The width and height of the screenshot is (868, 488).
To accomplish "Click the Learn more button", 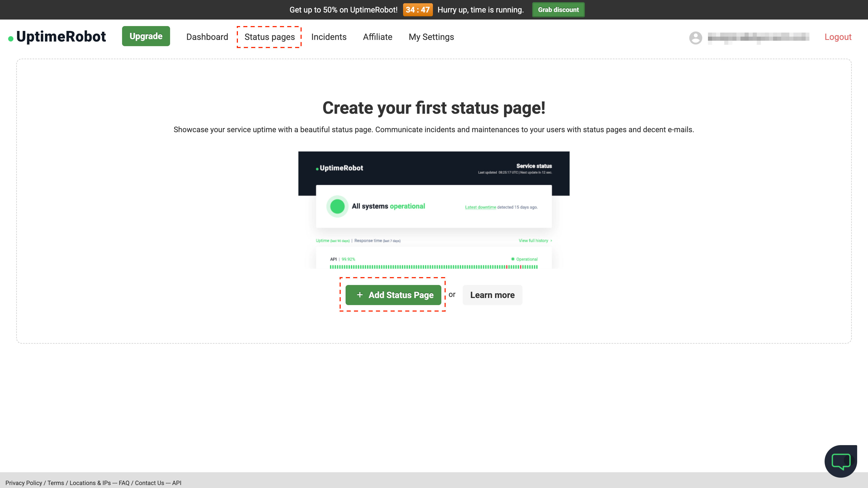I will tap(492, 295).
